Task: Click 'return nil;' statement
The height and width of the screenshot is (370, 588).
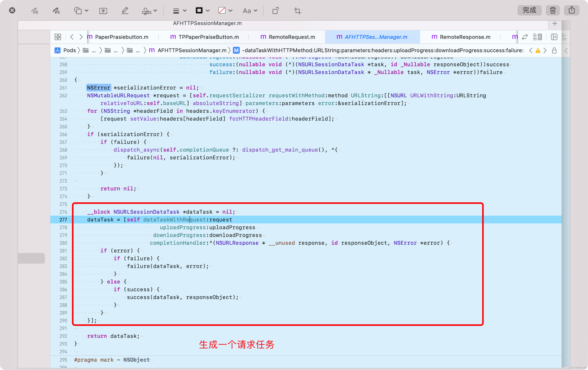Action: [x=118, y=188]
